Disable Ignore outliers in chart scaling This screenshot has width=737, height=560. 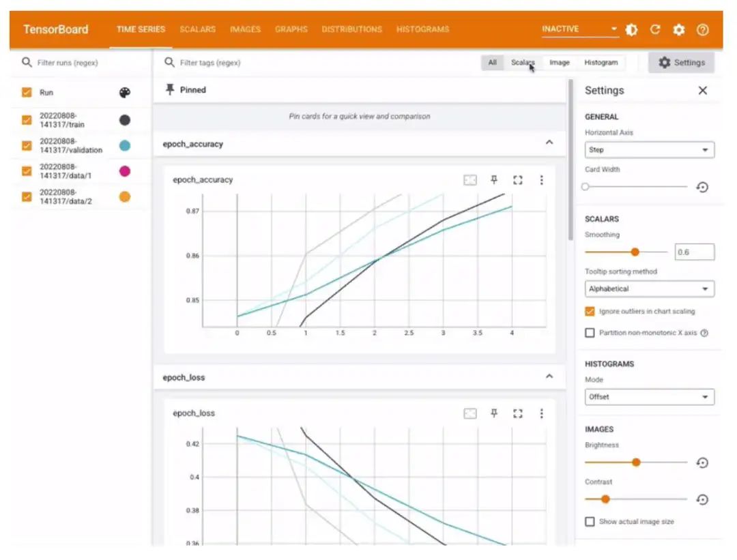click(590, 312)
